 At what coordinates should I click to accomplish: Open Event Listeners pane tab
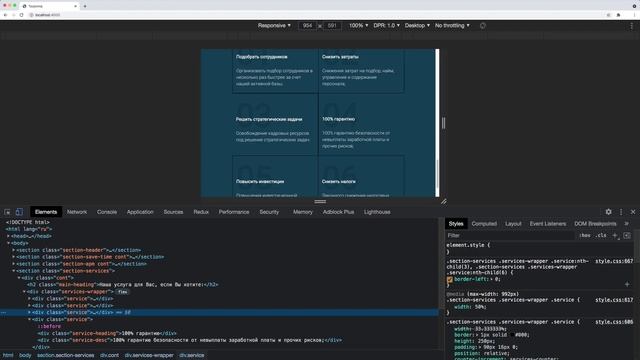(548, 224)
